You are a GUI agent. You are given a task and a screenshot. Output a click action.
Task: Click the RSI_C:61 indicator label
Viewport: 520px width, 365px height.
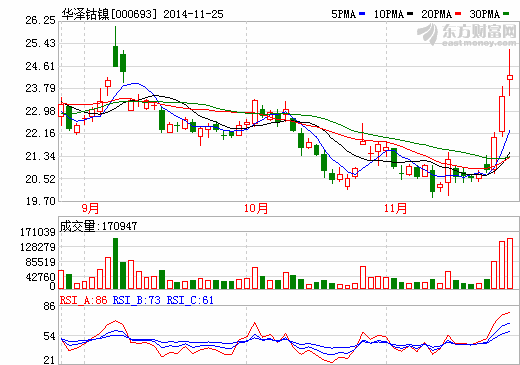click(x=190, y=300)
